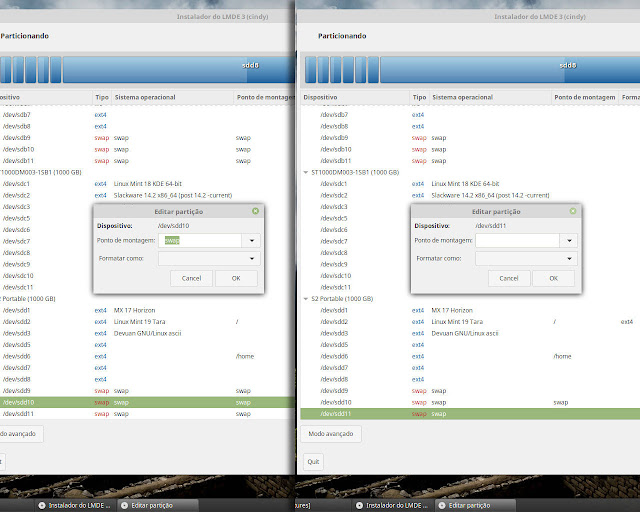Select /dev/sdb10 swap row in right window
This screenshot has height=512, width=640.
470,149
